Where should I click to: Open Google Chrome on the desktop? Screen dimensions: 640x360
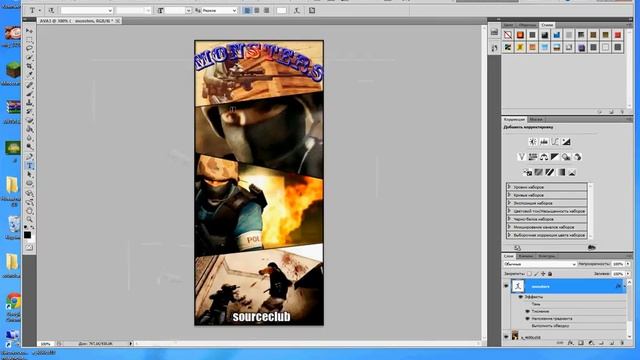[x=13, y=301]
